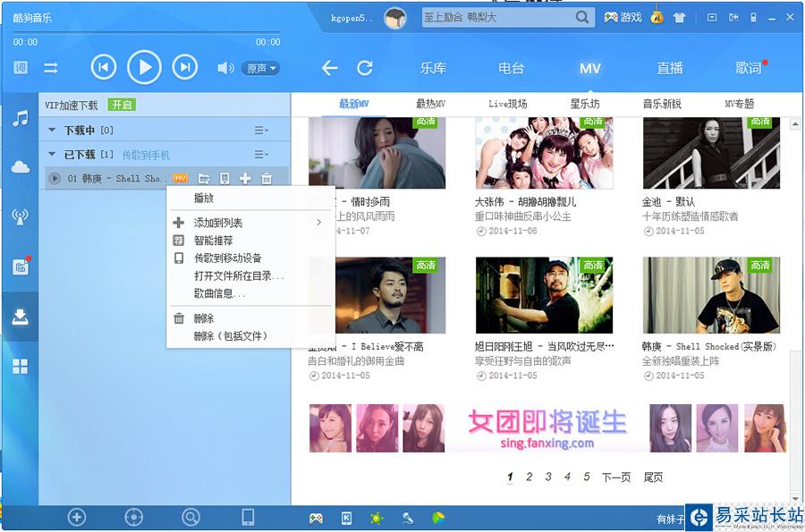Add 韩庚 song to list plus icon
Screen dimensions: 805x532
tap(245, 178)
